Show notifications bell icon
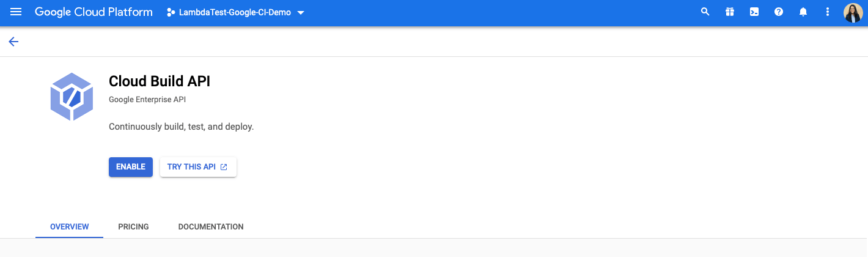The width and height of the screenshot is (868, 257). coord(803,12)
